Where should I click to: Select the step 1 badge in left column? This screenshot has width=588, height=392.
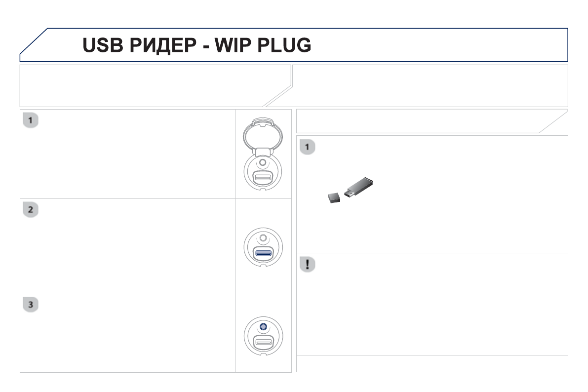[31, 120]
